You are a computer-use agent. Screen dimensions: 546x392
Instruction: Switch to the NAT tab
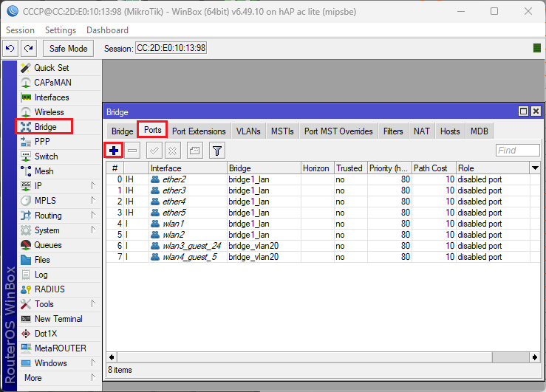click(421, 131)
